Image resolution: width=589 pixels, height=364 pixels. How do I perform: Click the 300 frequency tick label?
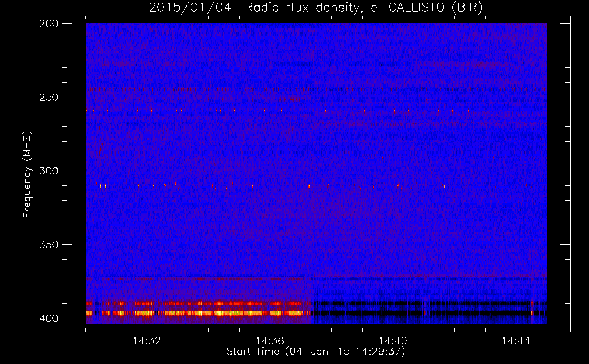click(48, 171)
